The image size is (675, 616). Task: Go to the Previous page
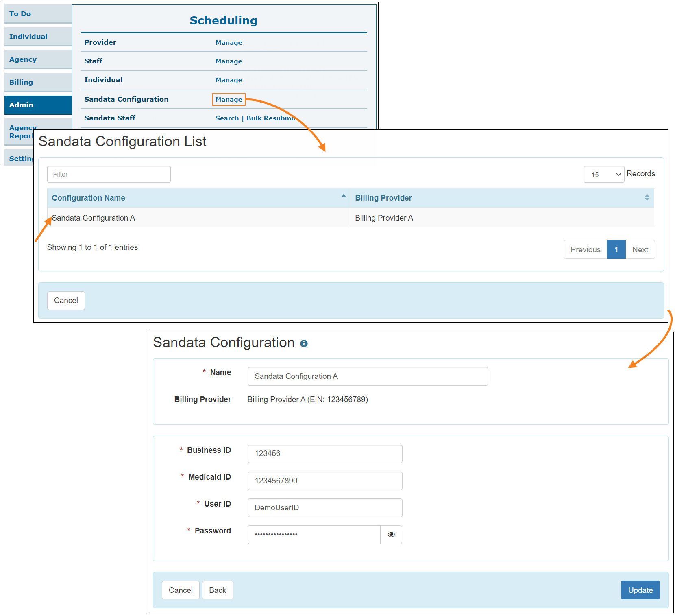pyautogui.click(x=585, y=249)
